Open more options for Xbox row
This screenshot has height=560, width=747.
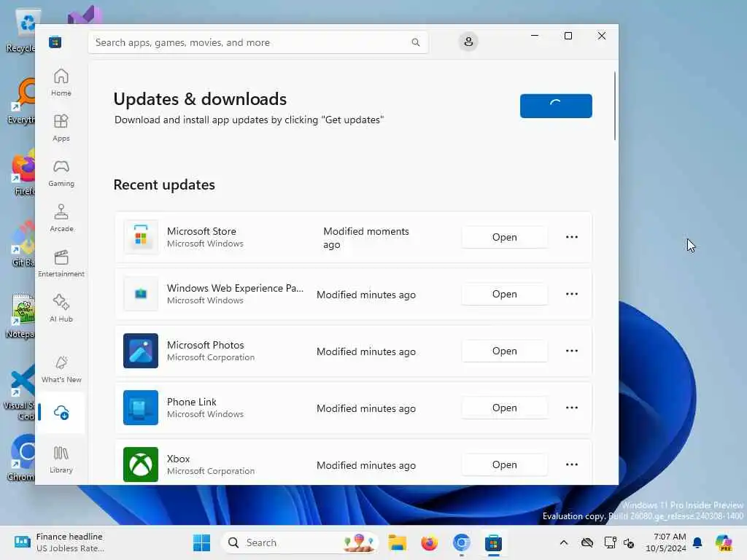click(x=572, y=464)
